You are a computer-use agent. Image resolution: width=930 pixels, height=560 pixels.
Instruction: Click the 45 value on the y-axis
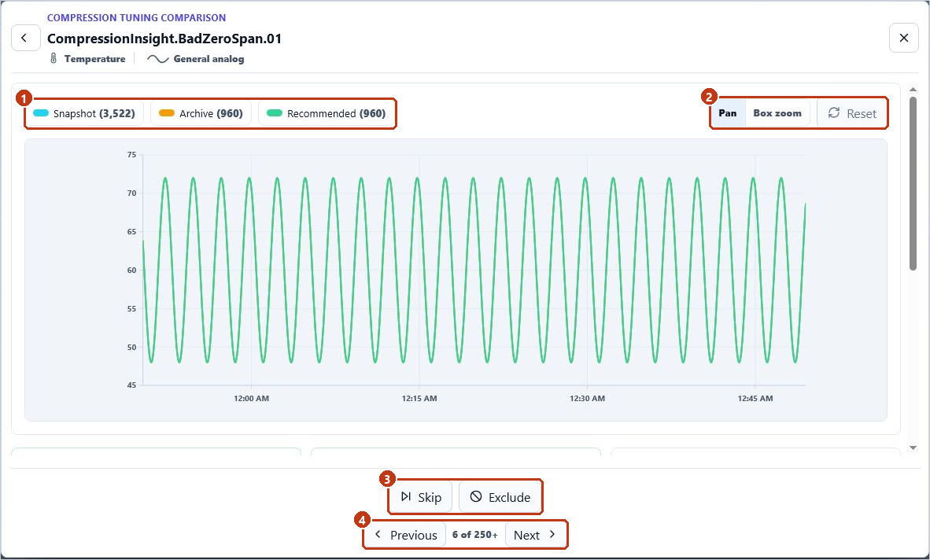point(131,385)
